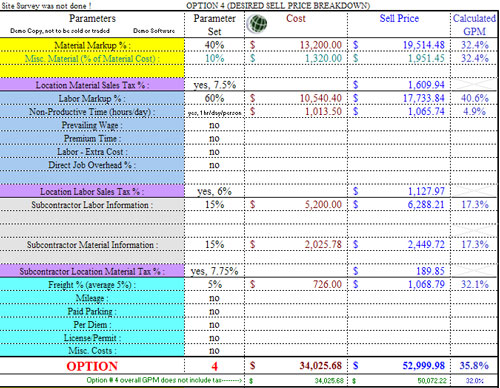
Task: Click total cost 34,025.68 in bold
Action: (x=321, y=366)
